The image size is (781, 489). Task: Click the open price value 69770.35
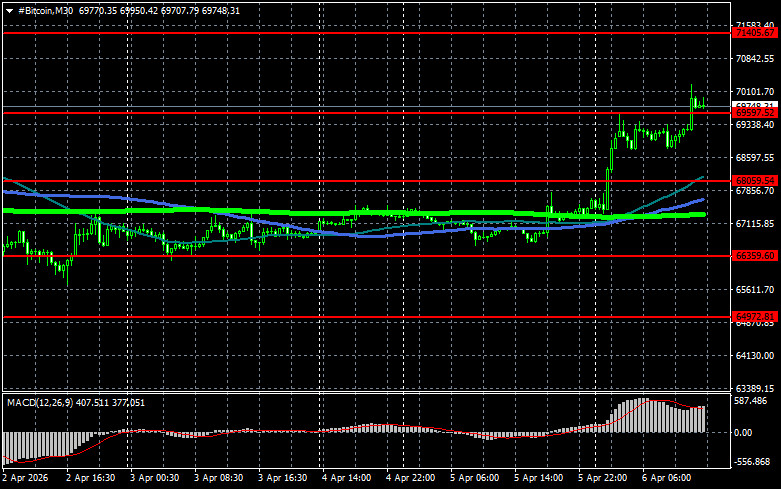coord(98,10)
